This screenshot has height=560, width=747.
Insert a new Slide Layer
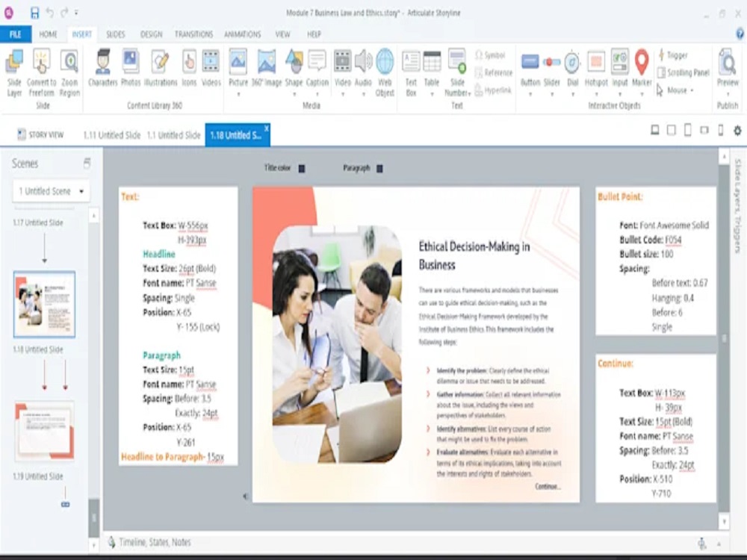coord(14,73)
